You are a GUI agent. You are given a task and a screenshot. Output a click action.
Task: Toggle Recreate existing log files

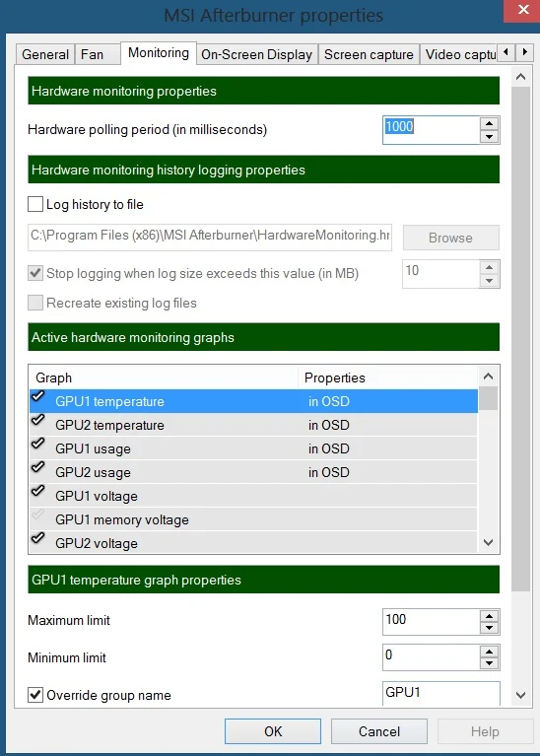tap(35, 303)
